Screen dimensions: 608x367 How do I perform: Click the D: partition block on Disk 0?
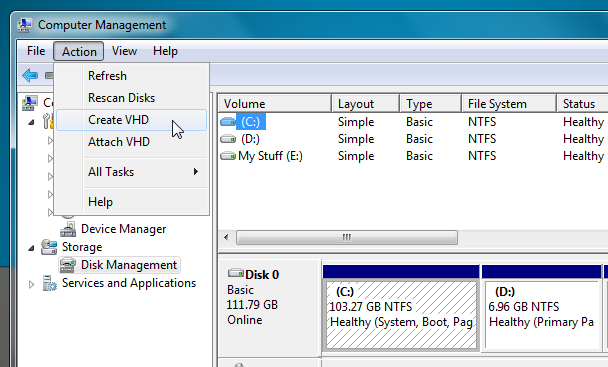pos(542,314)
